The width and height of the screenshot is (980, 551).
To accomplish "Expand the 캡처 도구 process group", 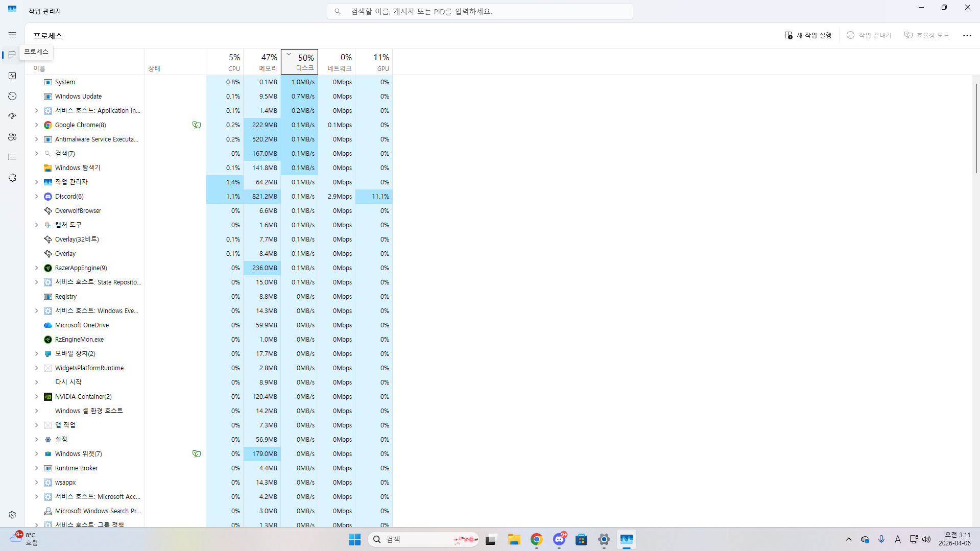I will [x=36, y=225].
